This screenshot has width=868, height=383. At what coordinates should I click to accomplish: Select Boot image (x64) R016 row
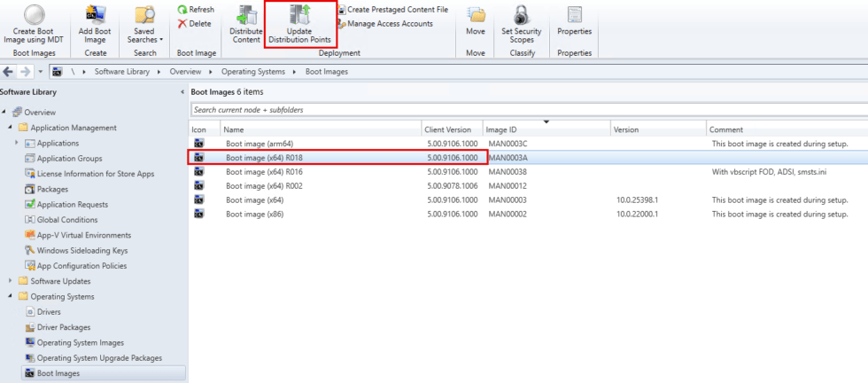pos(528,172)
